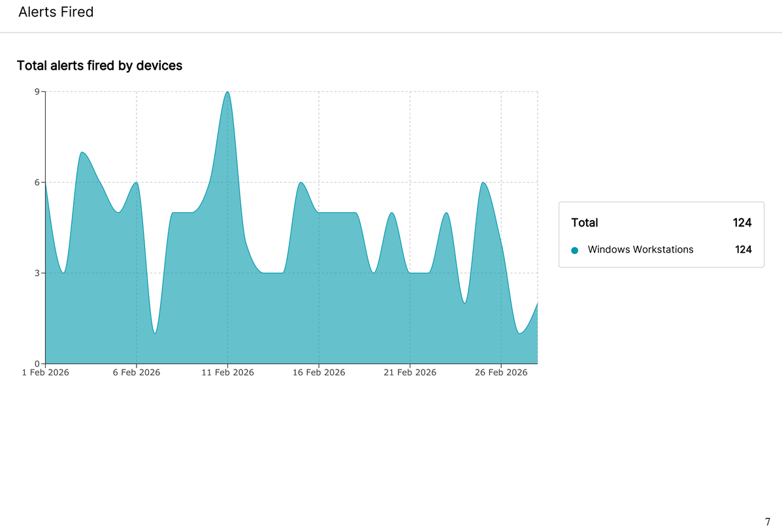Click the '6 Feb 2026' axis label
Image resolution: width=784 pixels, height=532 pixels.
pos(137,373)
